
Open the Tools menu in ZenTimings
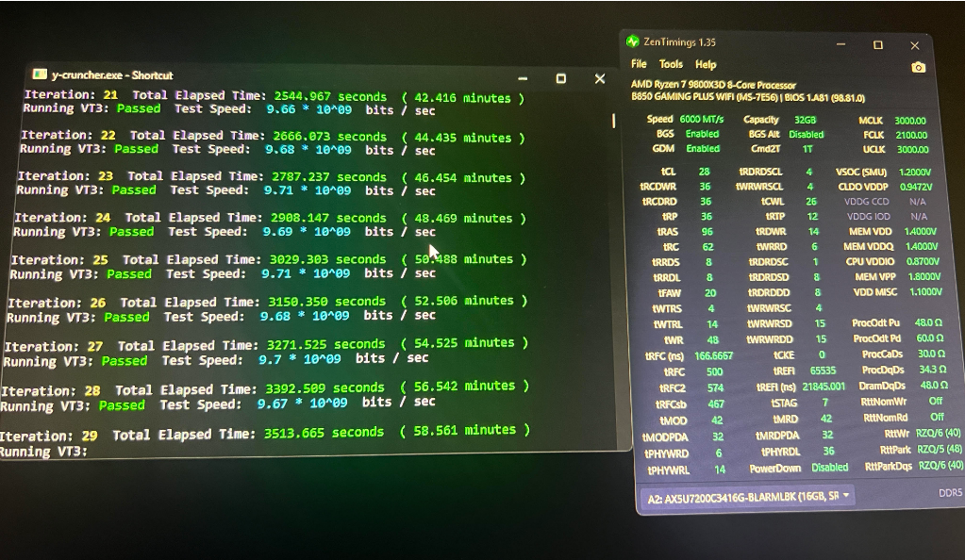671,64
